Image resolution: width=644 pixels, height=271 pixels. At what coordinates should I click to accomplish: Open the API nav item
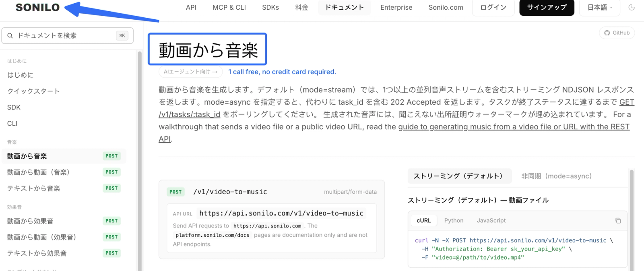point(191,8)
